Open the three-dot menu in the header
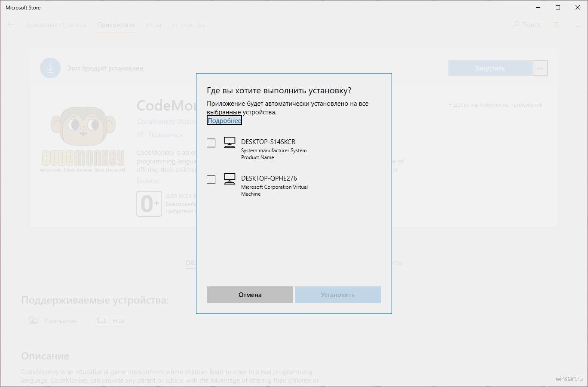Image resolution: width=588 pixels, height=387 pixels. coord(576,25)
